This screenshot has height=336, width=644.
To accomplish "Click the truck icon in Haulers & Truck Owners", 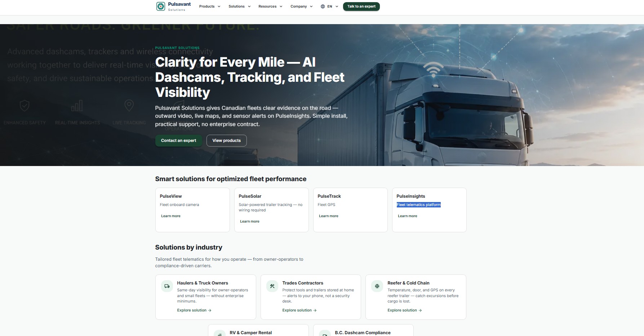I will (167, 286).
